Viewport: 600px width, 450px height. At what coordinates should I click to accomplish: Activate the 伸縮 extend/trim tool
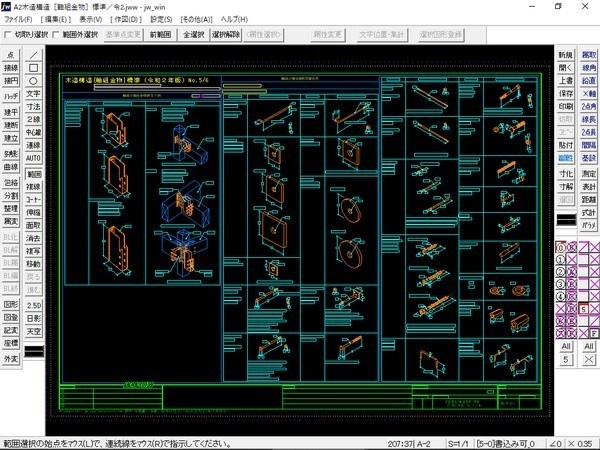pos(33,212)
